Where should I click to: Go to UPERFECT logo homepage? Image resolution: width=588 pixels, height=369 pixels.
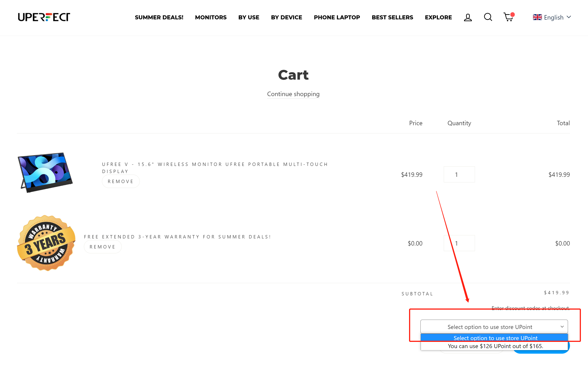(44, 17)
